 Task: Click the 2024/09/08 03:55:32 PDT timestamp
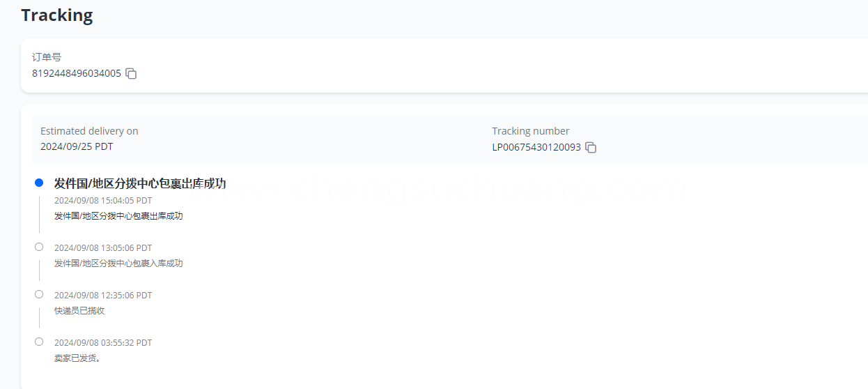(103, 342)
